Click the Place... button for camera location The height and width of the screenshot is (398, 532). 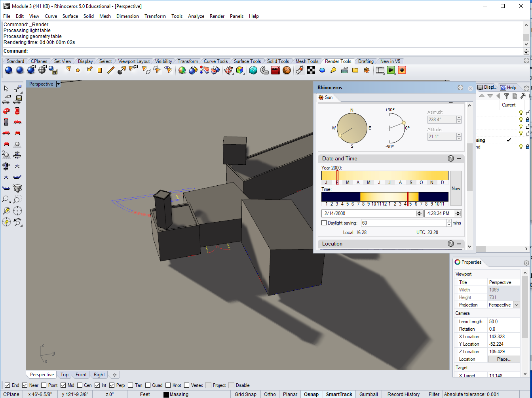504,359
